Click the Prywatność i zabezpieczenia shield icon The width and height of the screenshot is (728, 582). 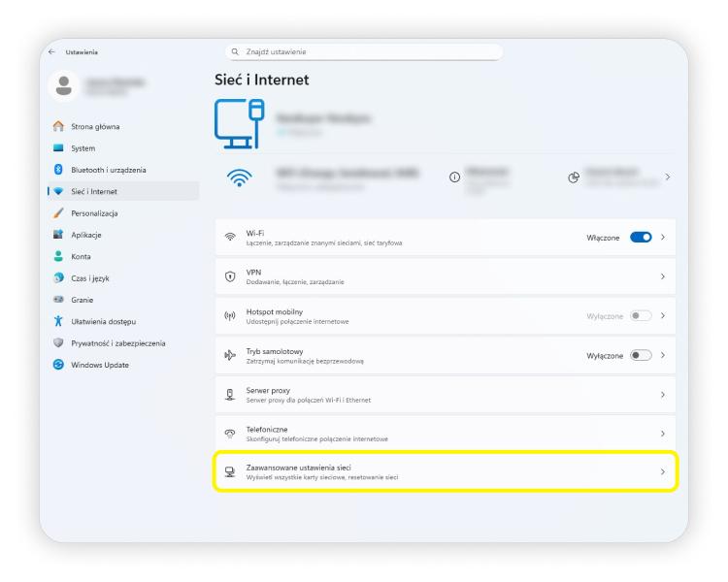tap(58, 343)
